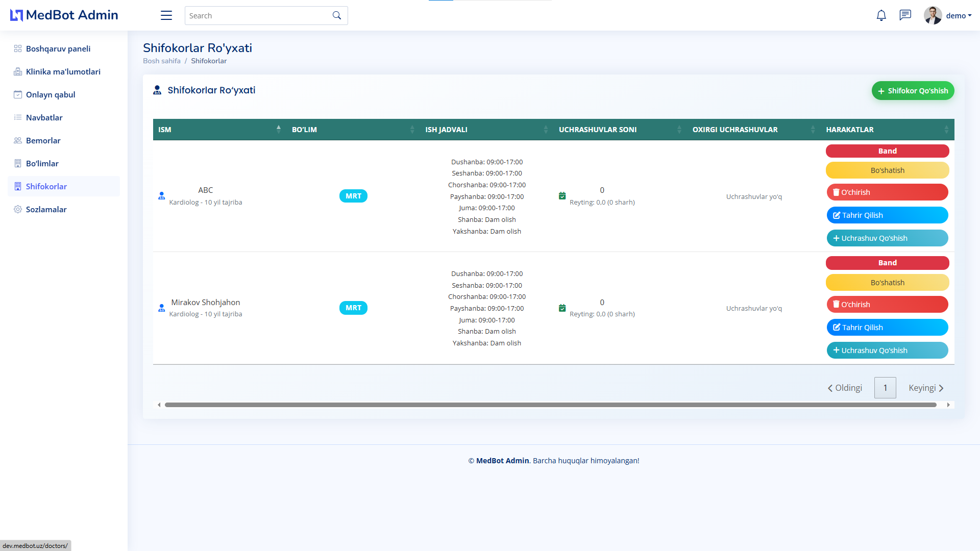Click the horizontal table scrollbar
This screenshot has height=551, width=980.
coord(550,405)
